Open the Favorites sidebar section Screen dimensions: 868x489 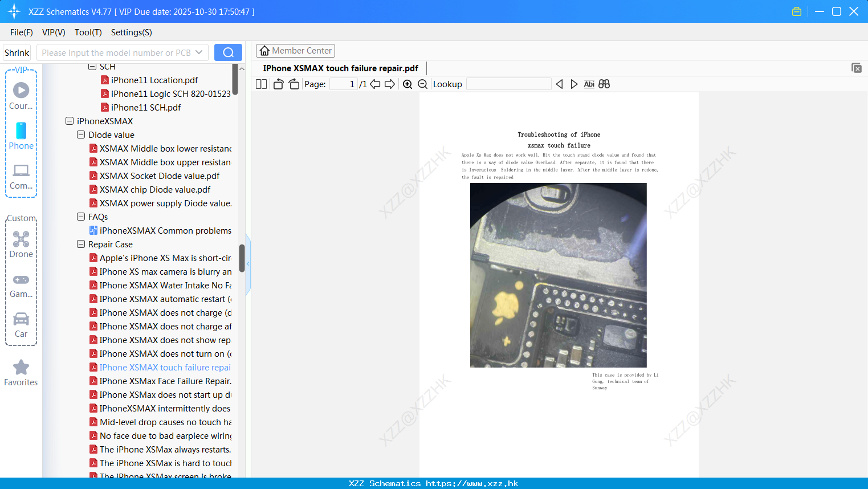[x=21, y=373]
